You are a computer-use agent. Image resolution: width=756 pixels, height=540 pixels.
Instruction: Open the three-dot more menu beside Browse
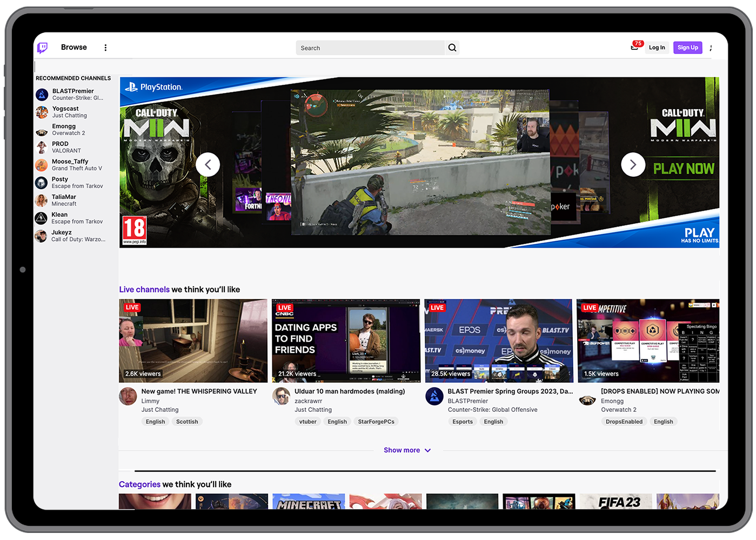105,48
